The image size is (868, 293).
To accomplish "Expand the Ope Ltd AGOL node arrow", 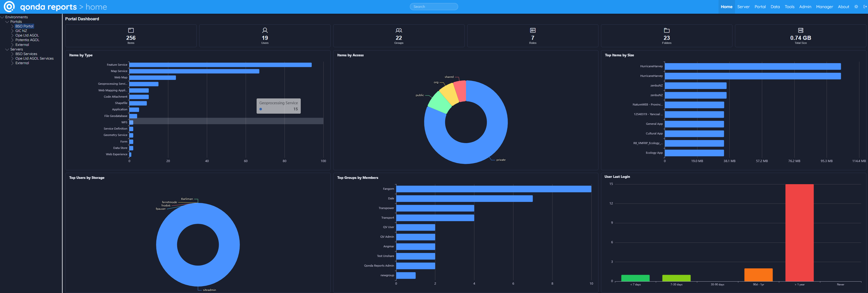I will click(12, 35).
